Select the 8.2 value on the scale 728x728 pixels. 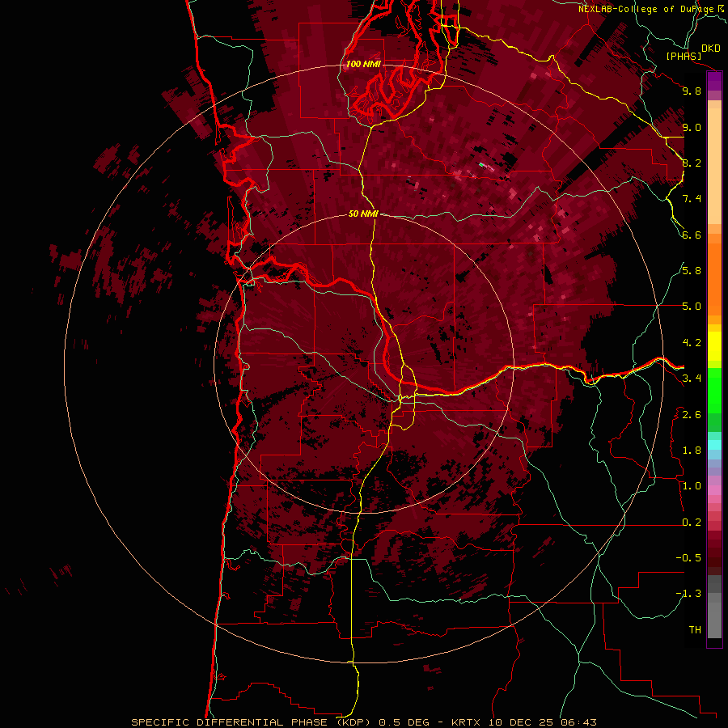[x=692, y=163]
